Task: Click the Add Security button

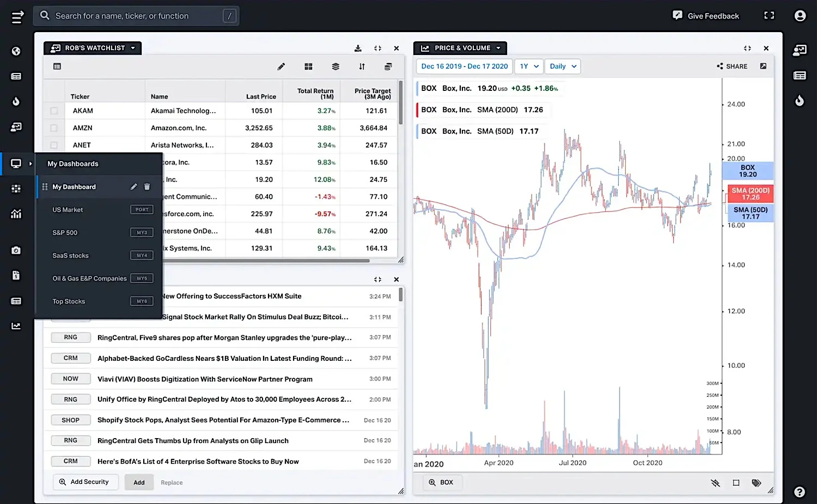Action: tap(86, 482)
